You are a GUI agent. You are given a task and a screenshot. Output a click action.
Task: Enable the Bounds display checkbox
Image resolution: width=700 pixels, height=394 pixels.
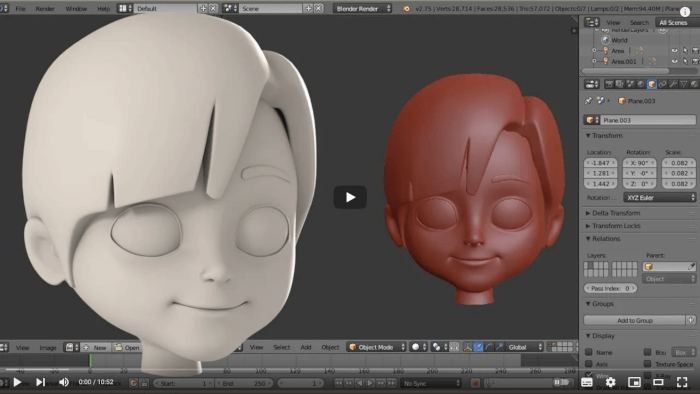click(x=647, y=353)
